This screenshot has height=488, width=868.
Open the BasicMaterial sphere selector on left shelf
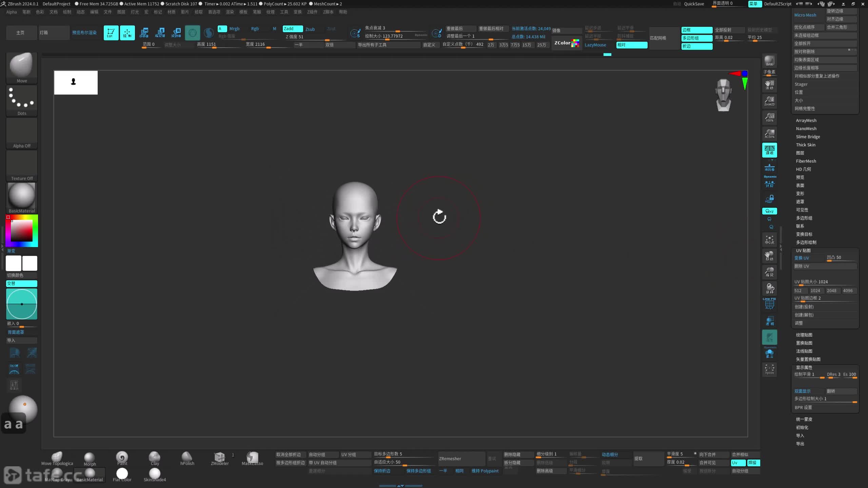point(22,198)
